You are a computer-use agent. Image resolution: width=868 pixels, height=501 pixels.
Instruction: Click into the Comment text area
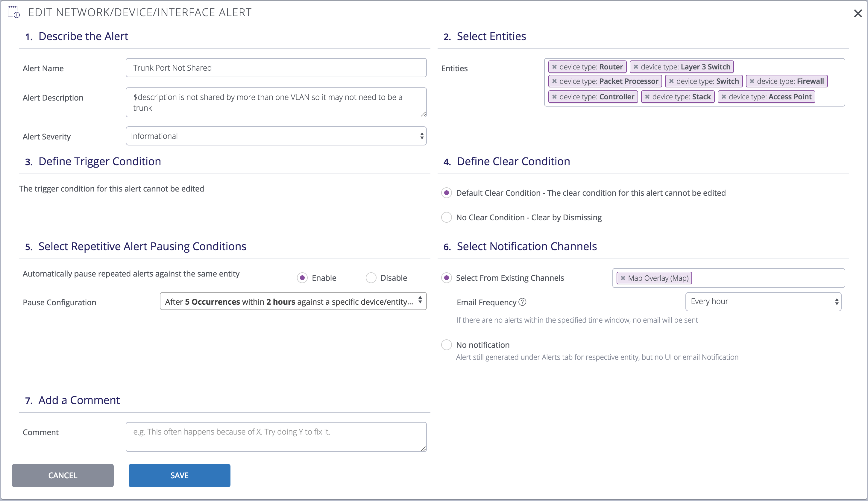[x=276, y=436]
